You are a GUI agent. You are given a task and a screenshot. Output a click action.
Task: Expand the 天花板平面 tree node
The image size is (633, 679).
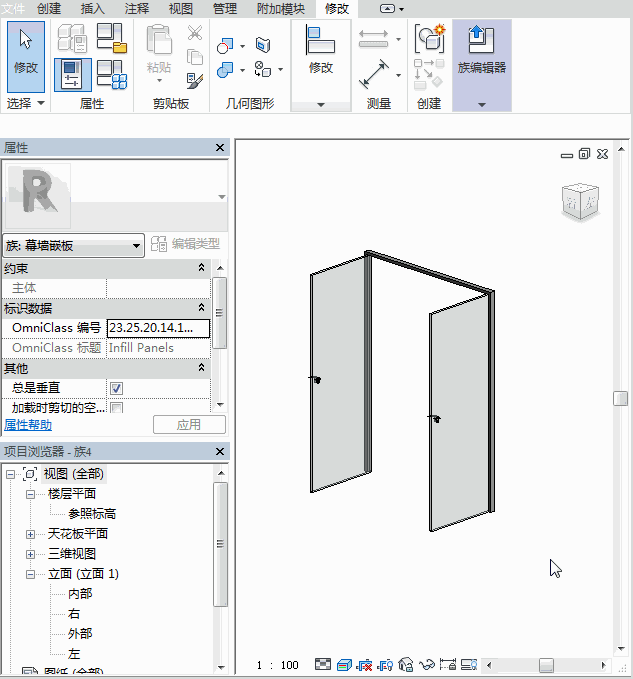coord(31,534)
